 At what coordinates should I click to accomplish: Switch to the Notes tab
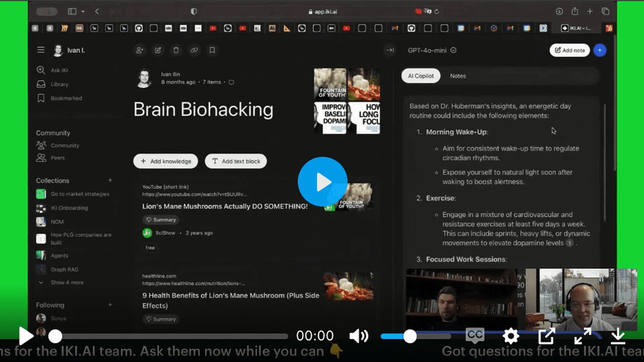[458, 76]
